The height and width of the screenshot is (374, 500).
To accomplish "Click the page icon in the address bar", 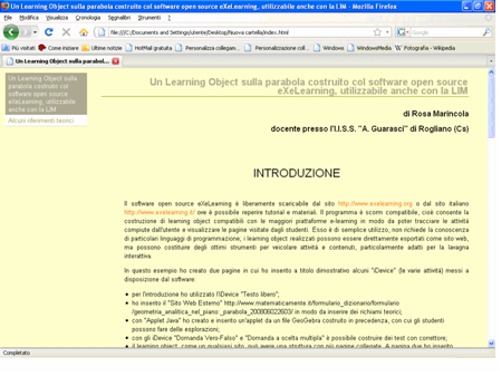I will 102,32.
